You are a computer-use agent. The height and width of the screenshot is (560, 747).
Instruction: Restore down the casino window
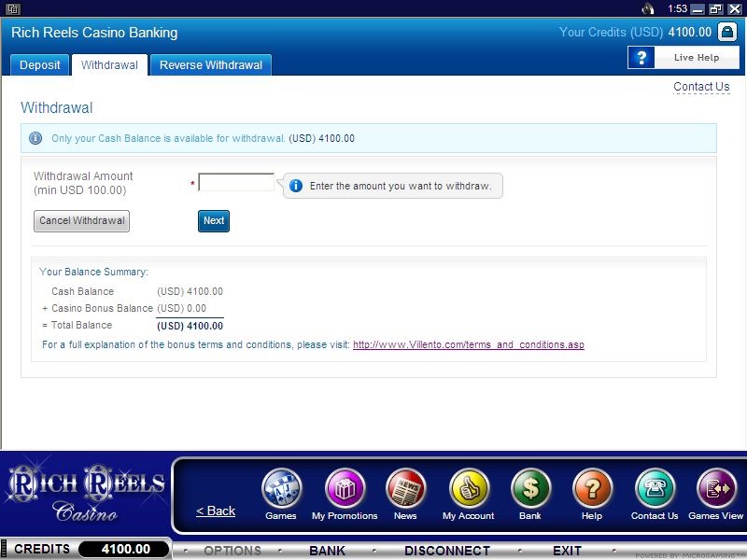click(716, 9)
